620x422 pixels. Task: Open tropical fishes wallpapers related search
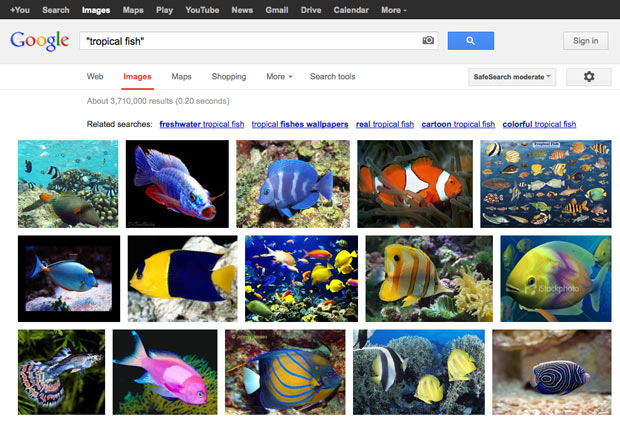point(300,124)
